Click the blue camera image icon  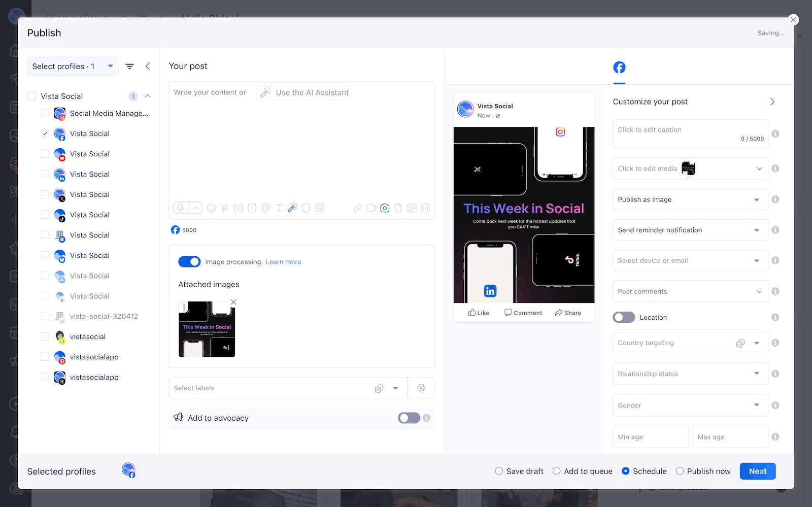(385, 208)
